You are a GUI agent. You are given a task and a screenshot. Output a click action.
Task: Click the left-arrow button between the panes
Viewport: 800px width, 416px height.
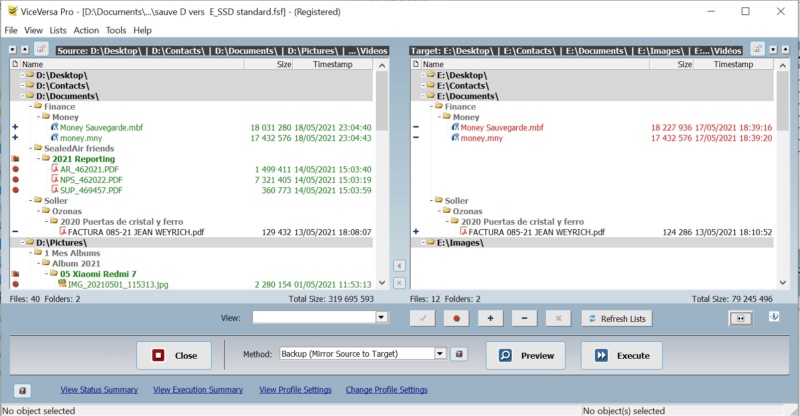(399, 266)
